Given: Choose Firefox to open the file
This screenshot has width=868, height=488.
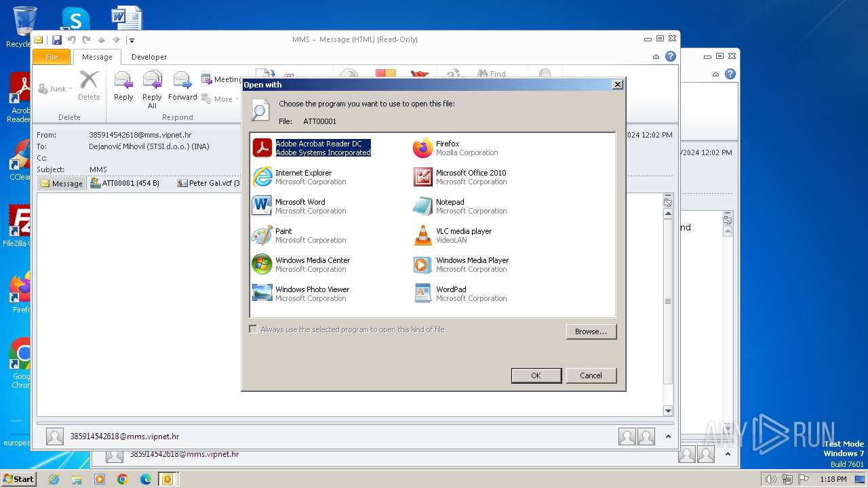Looking at the screenshot, I should point(456,148).
